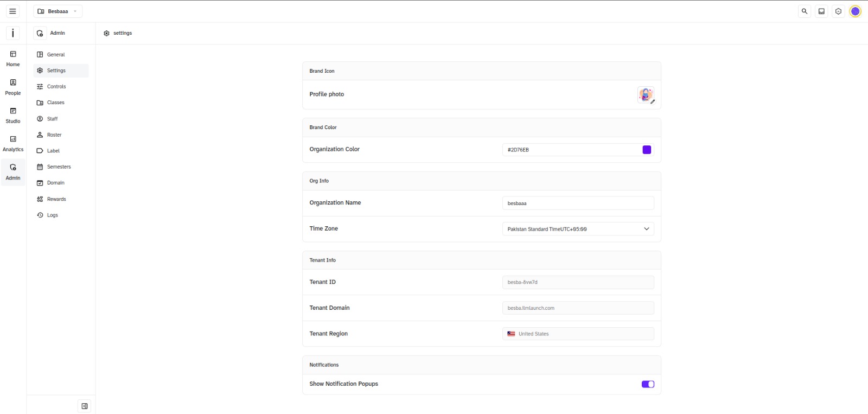Toggle Show Notification Popups switch
This screenshot has width=868, height=414.
tap(648, 384)
